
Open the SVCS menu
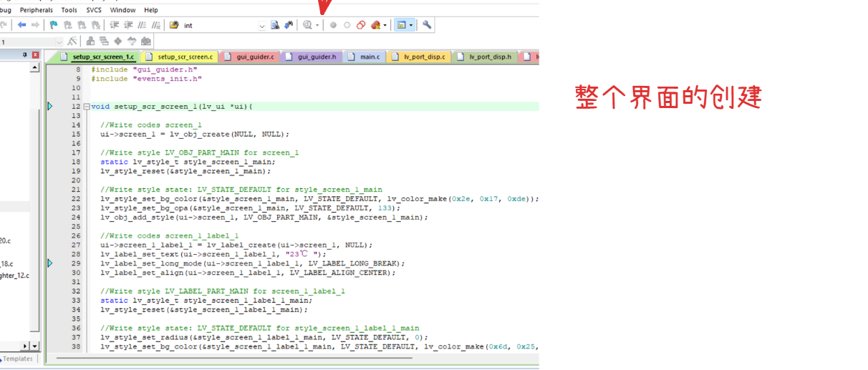(94, 10)
